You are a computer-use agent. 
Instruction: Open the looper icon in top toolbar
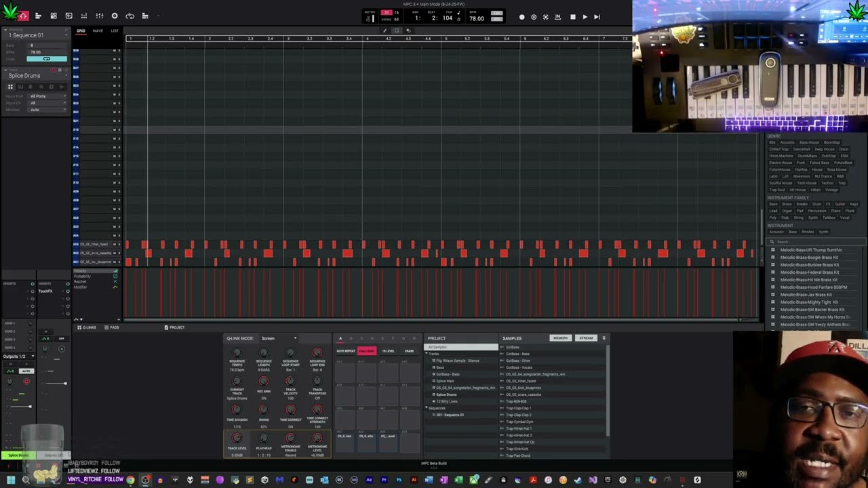[130, 16]
